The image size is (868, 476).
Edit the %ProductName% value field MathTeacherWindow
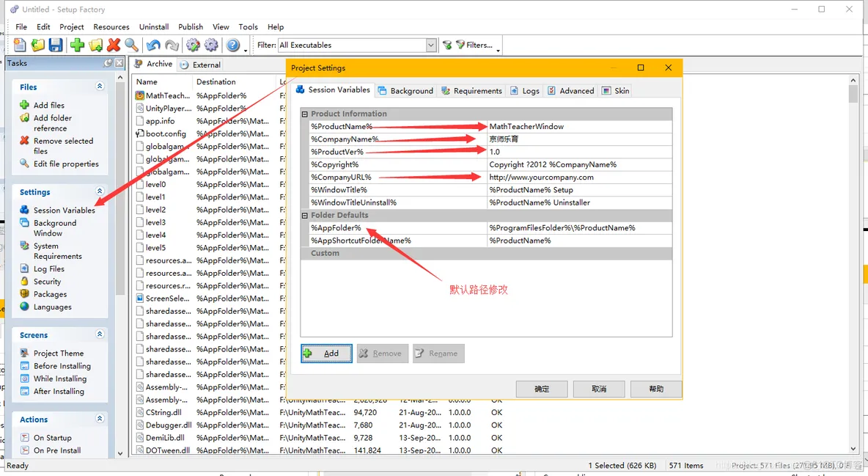(x=580, y=126)
